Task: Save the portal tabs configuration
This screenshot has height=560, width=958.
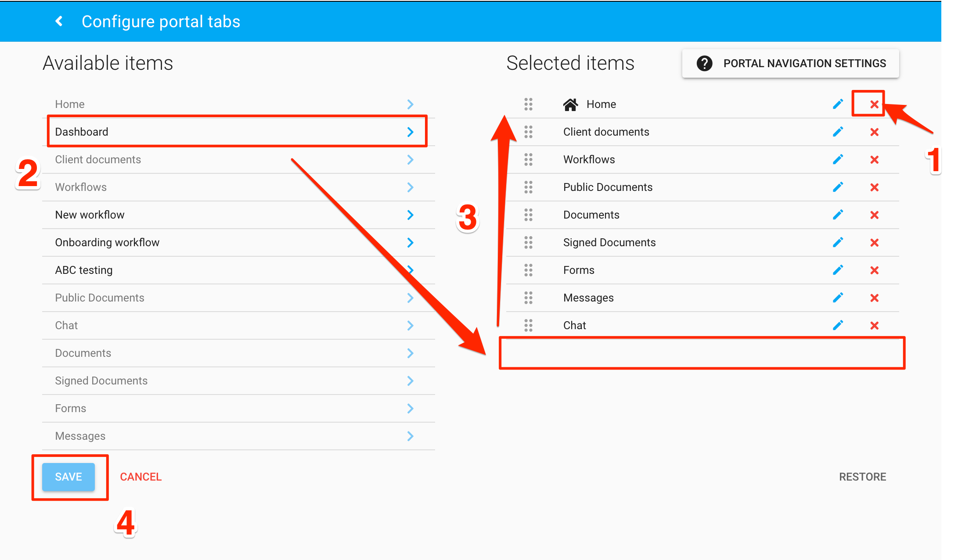Action: pyautogui.click(x=68, y=477)
